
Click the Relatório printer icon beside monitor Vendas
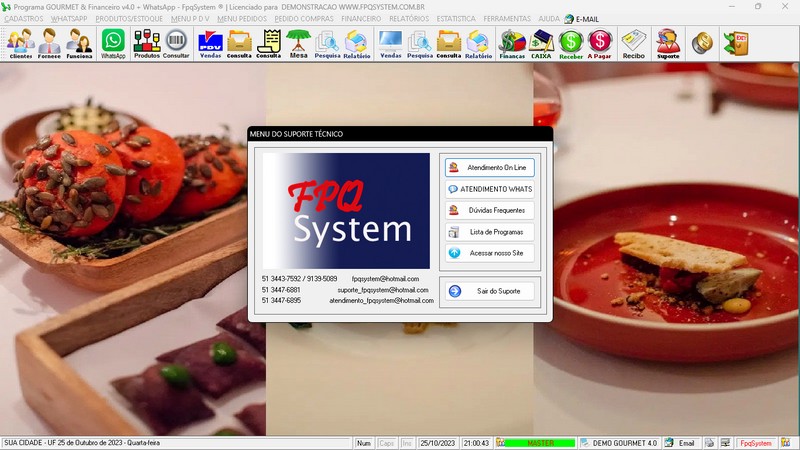357,43
